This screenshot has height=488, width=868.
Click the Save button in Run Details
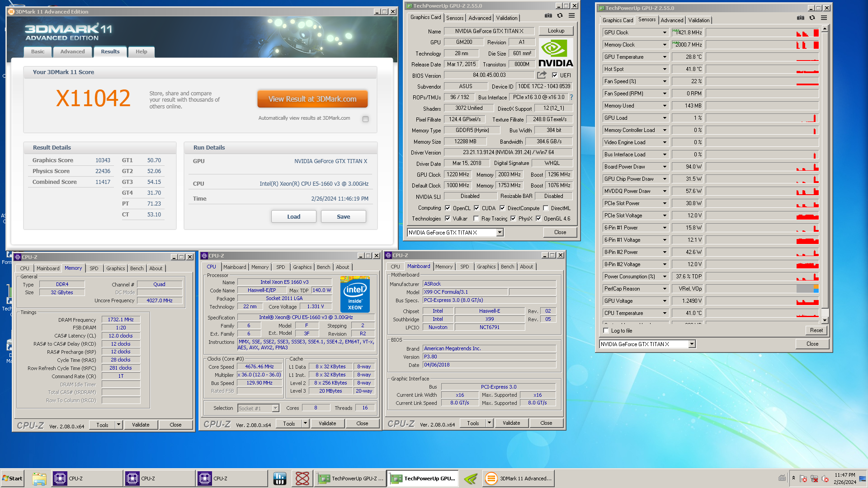[x=344, y=217]
